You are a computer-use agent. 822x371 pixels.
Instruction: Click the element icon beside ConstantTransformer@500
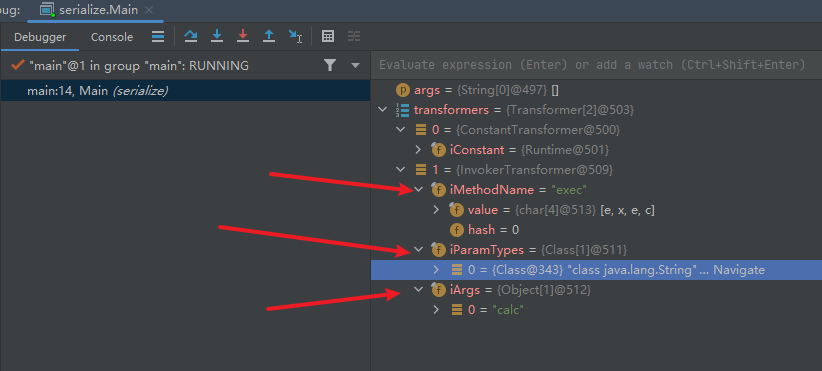(420, 129)
